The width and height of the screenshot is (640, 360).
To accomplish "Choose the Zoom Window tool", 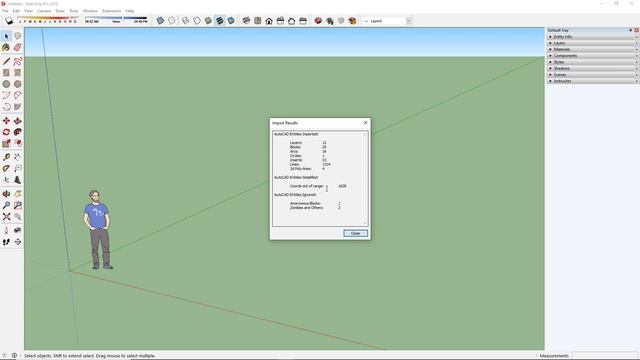I will tap(18, 205).
